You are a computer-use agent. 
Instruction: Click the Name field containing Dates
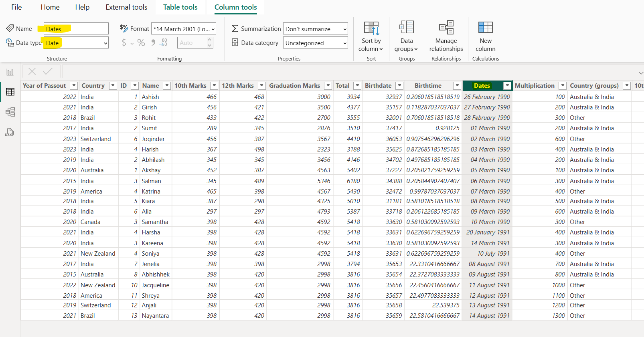[x=76, y=29]
